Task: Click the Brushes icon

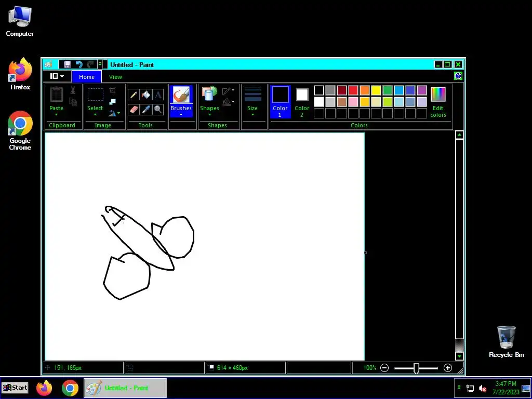Action: tap(181, 95)
